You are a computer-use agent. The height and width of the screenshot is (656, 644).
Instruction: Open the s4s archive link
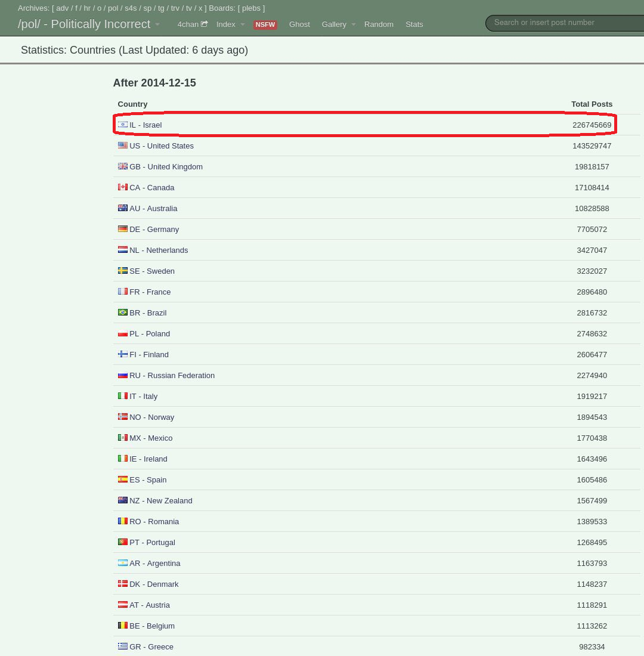[x=131, y=8]
